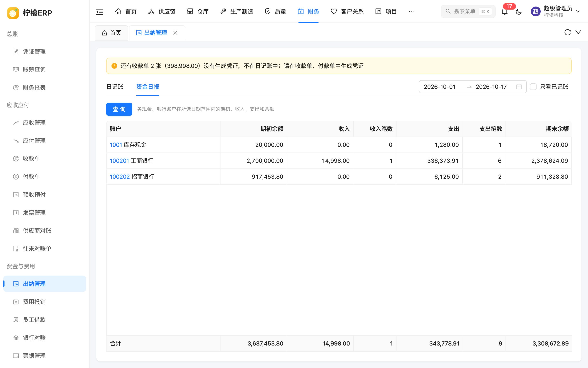Click the 付款单 yen circle icon
Image resolution: width=588 pixels, height=368 pixels.
coord(16,177)
